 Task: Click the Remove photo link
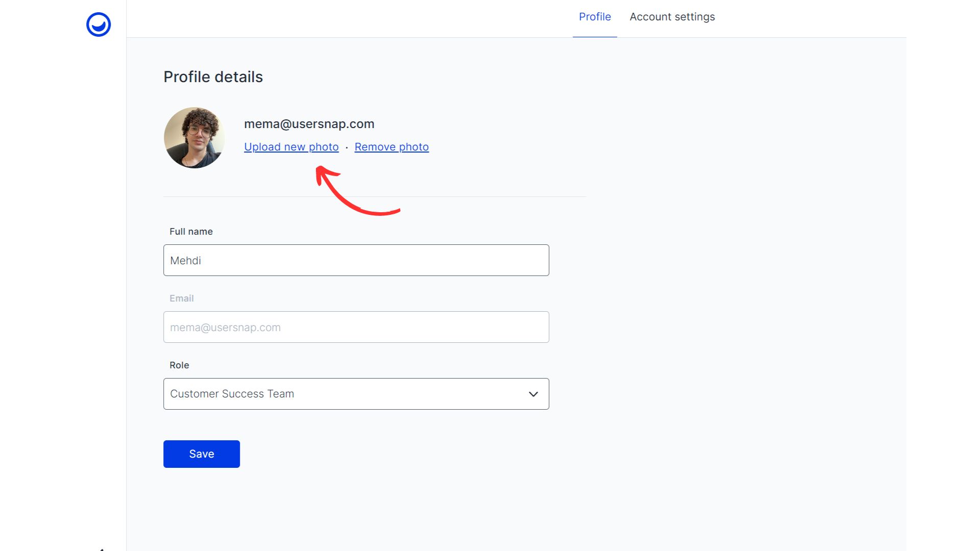(391, 147)
